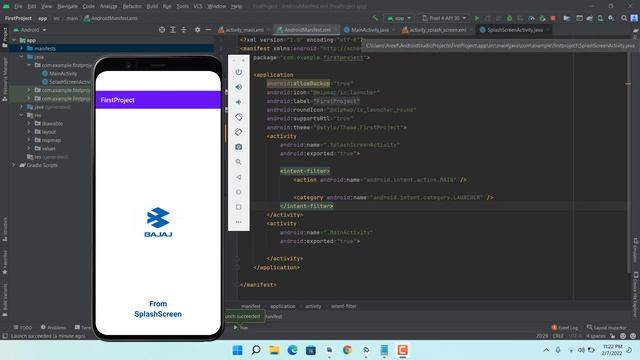Click the Profile app icon in toolbar

531,18
